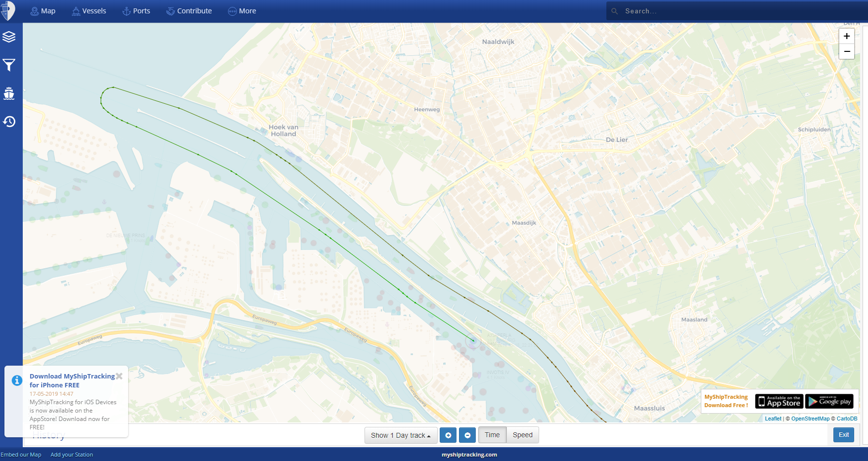Open the OpenStreetMap attribution link
Screen dimensions: 868x461
810,419
